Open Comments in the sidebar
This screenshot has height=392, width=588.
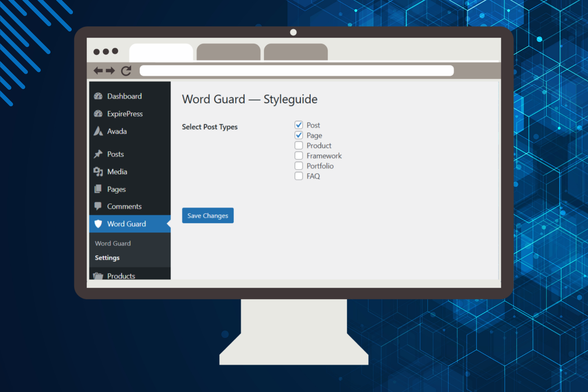click(x=130, y=206)
